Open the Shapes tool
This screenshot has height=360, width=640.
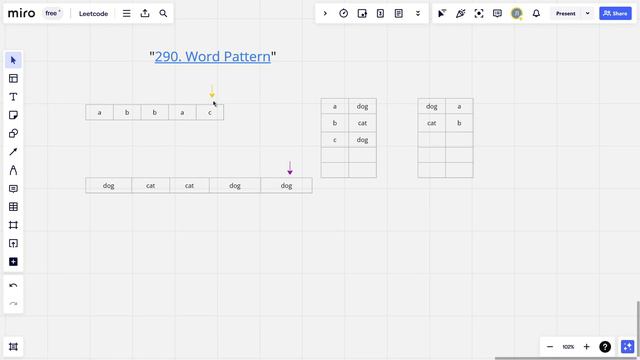tap(13, 133)
